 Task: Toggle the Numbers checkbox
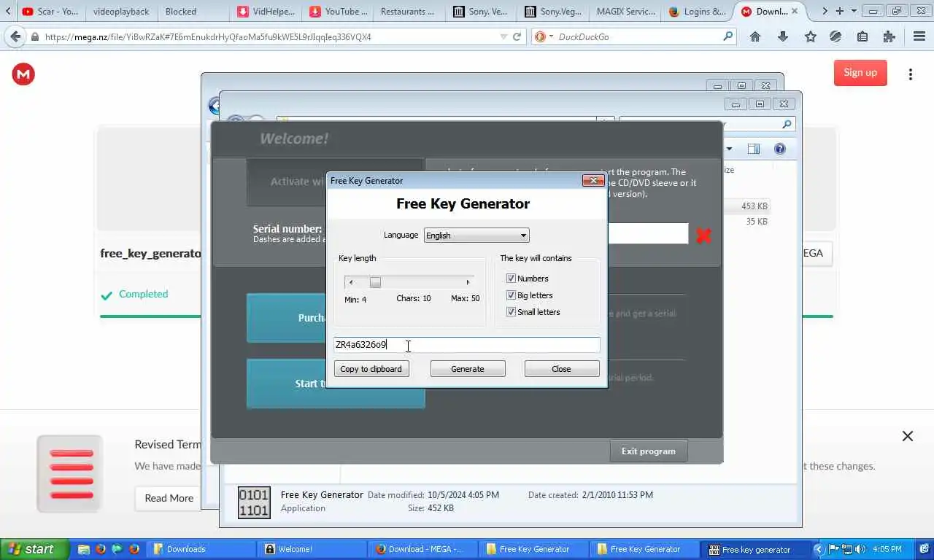(511, 279)
